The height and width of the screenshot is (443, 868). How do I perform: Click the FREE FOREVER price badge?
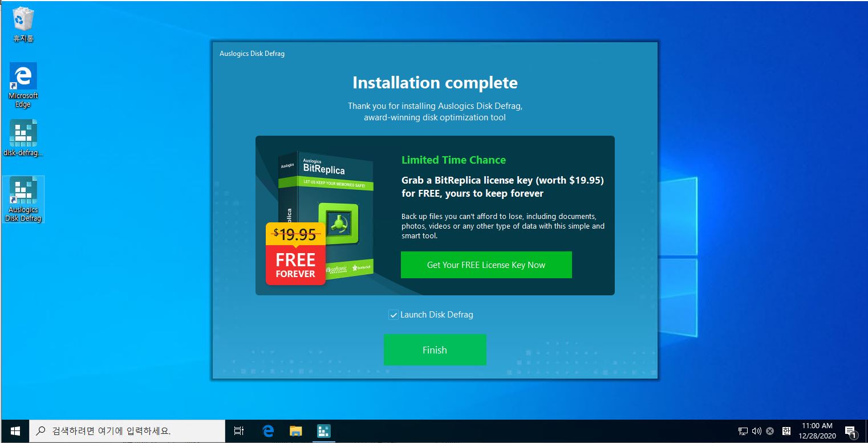295,254
